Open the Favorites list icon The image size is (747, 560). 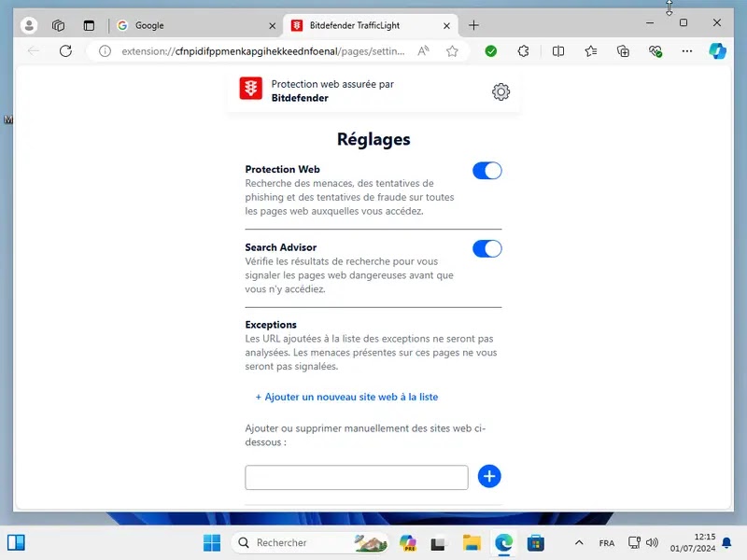point(591,51)
